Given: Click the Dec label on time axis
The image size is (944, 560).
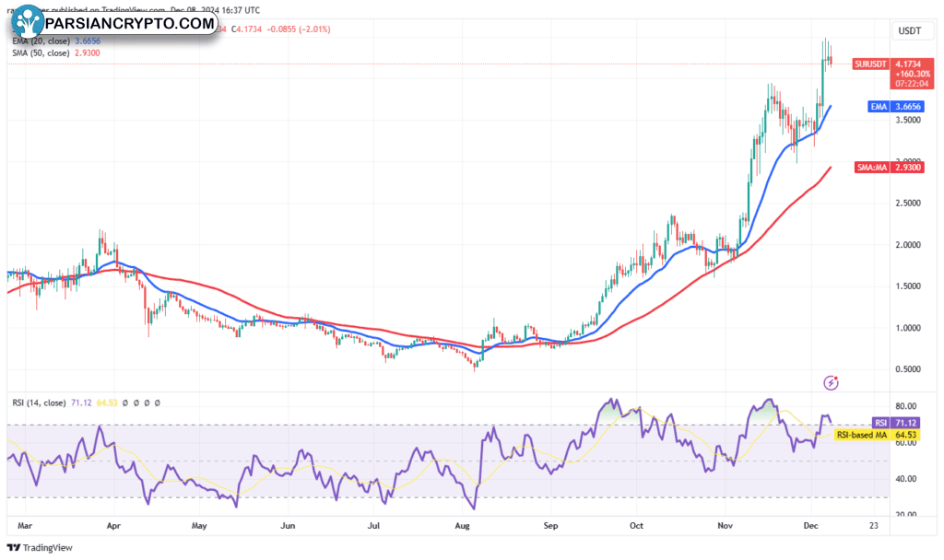Looking at the screenshot, I should pyautogui.click(x=811, y=525).
